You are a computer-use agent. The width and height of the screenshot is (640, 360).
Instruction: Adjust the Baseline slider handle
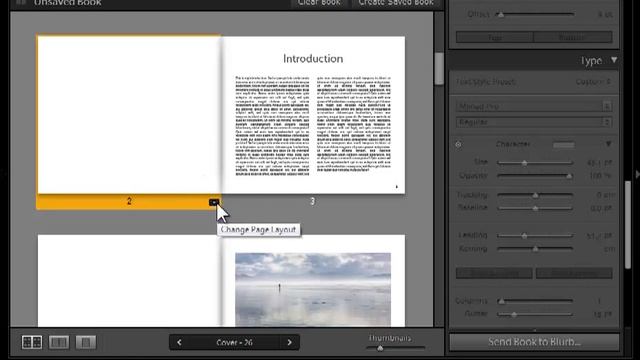click(535, 208)
